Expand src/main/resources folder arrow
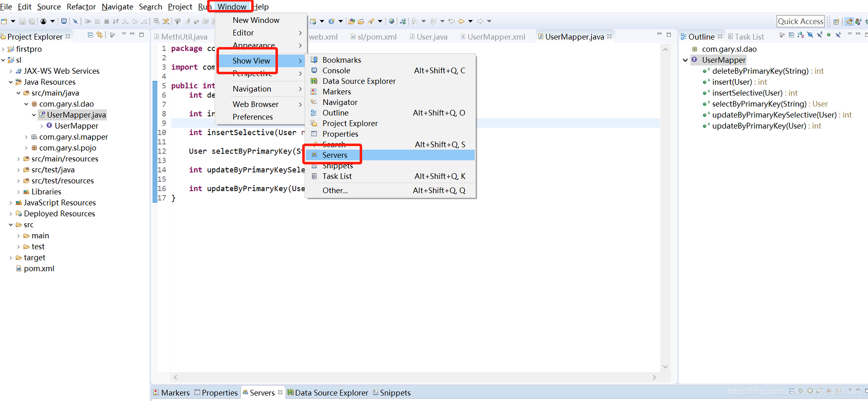Image resolution: width=868 pixels, height=401 pixels. tap(19, 159)
